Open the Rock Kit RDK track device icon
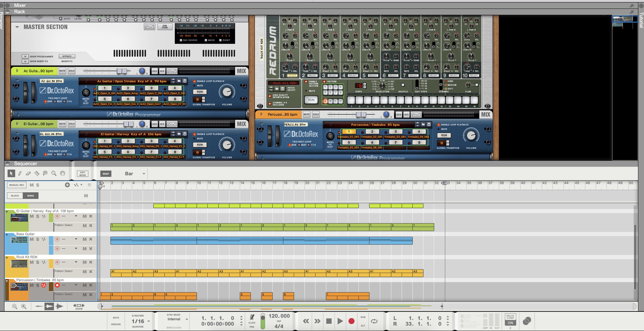This screenshot has width=644, height=331. click(x=19, y=264)
